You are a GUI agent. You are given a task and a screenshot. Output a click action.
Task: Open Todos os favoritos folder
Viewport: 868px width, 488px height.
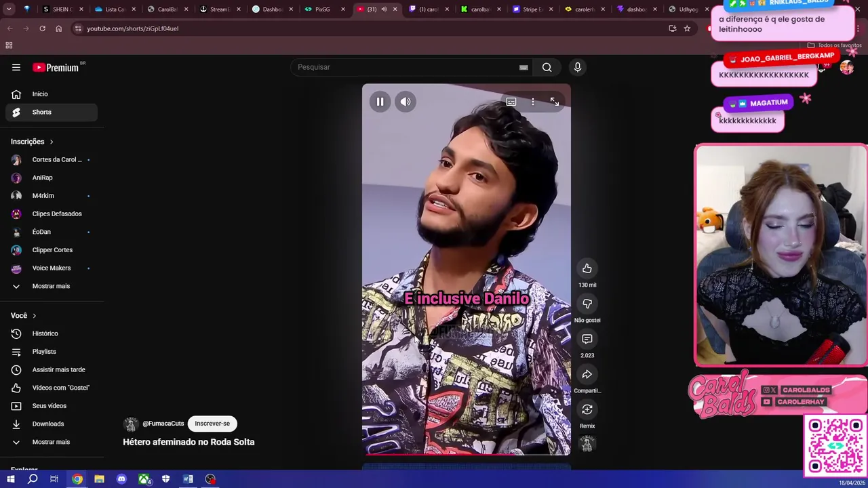tap(834, 45)
